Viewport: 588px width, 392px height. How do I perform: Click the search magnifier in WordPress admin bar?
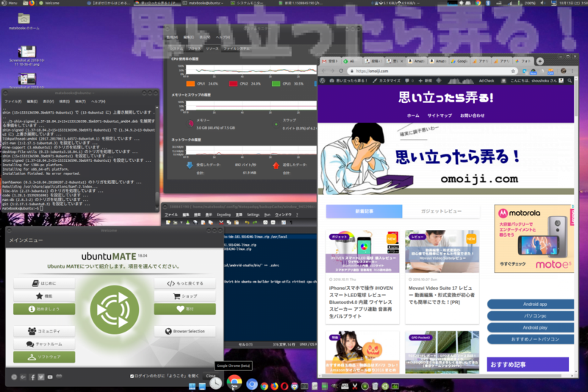[x=570, y=81]
